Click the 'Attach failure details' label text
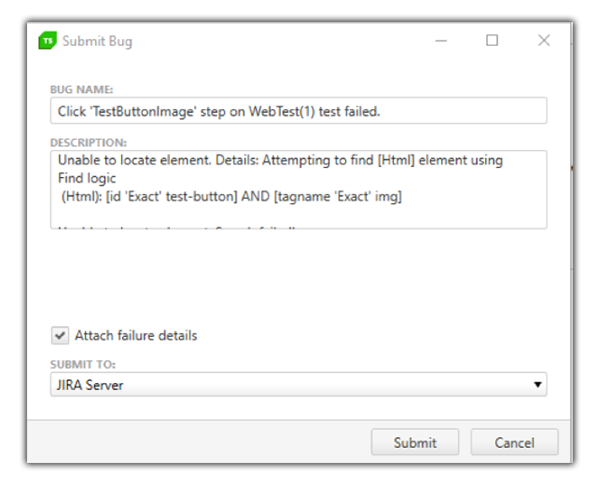 (136, 336)
